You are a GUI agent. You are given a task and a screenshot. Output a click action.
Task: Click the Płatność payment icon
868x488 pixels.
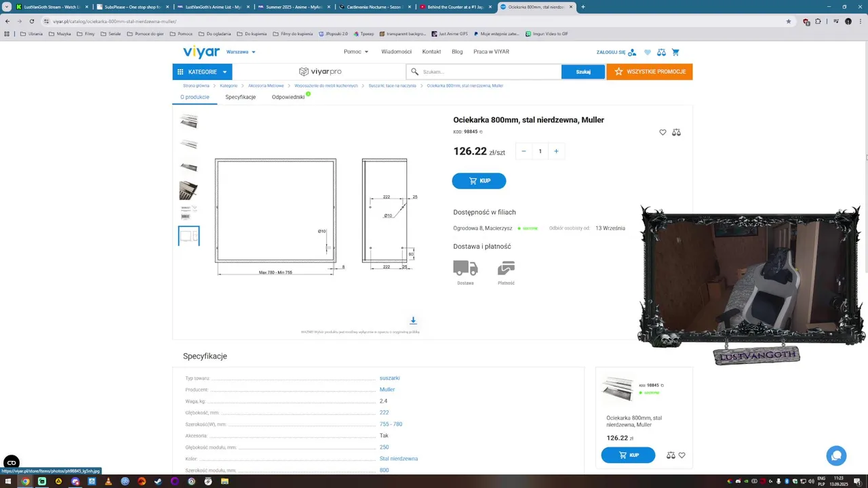point(506,268)
